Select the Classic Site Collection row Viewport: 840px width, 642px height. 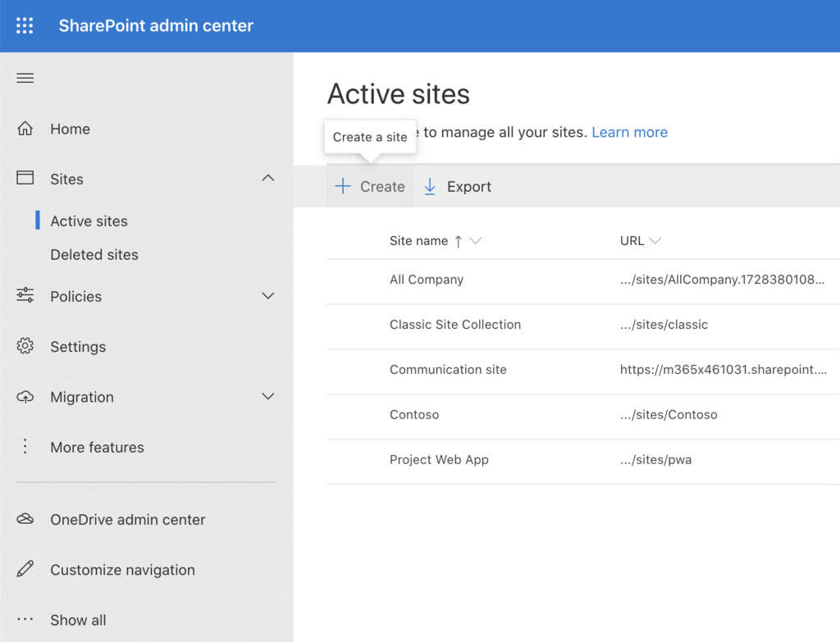455,325
